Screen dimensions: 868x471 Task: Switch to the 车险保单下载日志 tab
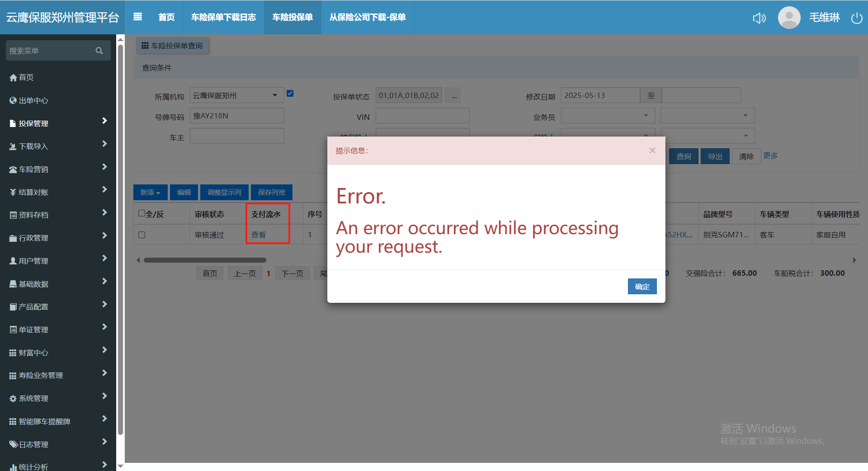click(x=223, y=17)
